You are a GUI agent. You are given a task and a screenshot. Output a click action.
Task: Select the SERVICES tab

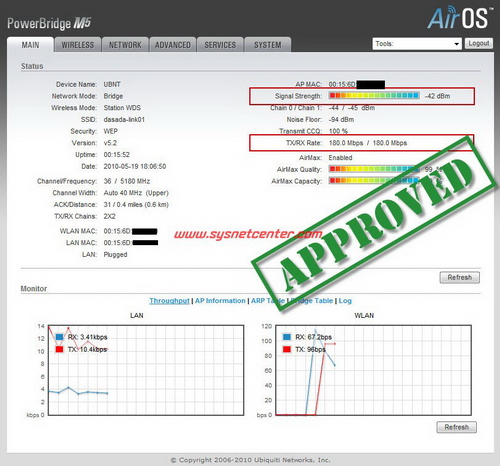220,45
